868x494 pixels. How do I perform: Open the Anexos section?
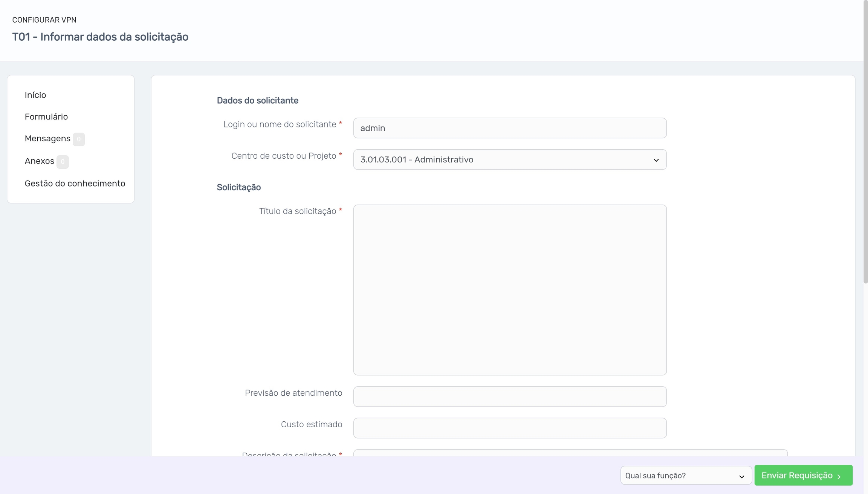tap(40, 161)
